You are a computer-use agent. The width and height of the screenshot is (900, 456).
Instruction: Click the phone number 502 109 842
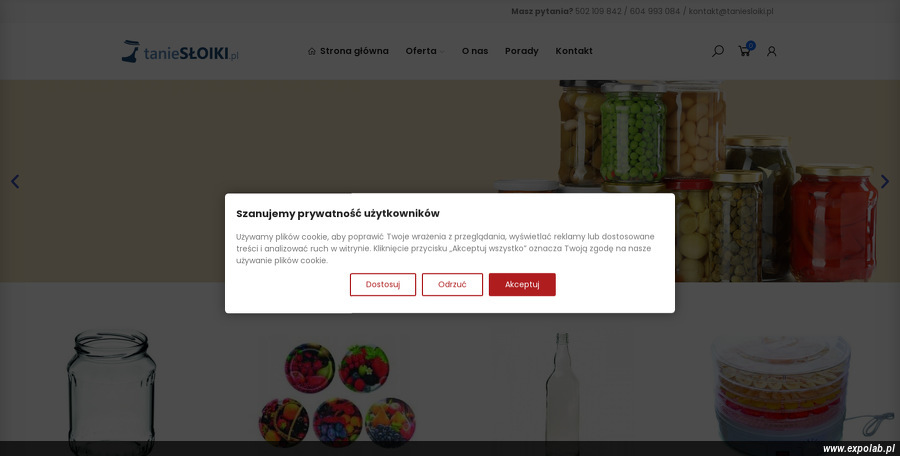point(598,11)
